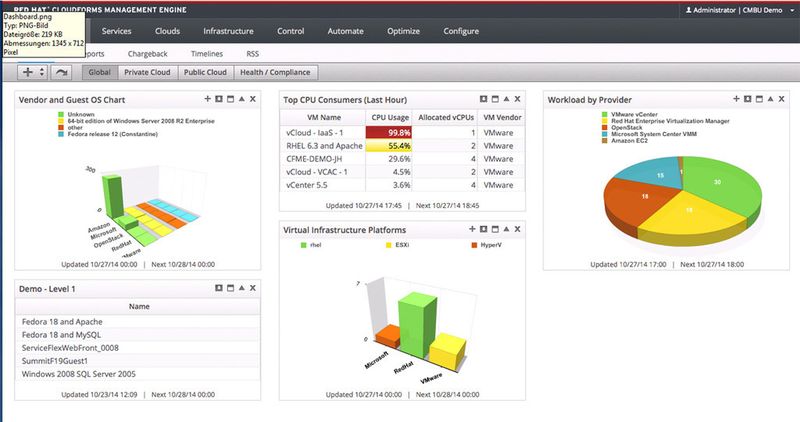800x422 pixels.
Task: Switch to the Private Cloud tab
Action: (147, 72)
